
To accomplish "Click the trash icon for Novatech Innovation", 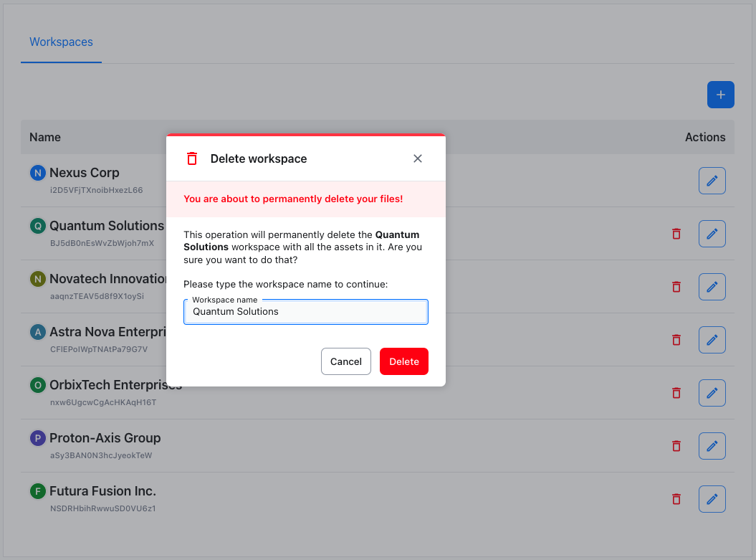I will coord(676,287).
